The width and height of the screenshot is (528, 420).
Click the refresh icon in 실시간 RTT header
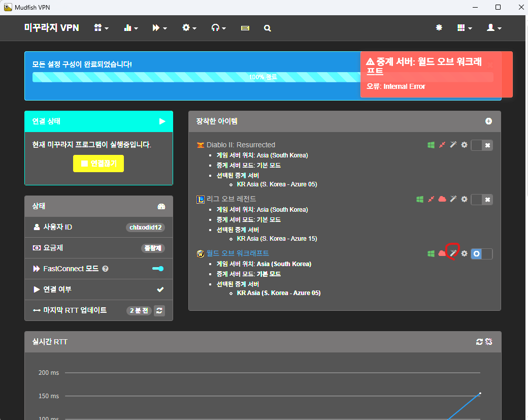pos(479,342)
